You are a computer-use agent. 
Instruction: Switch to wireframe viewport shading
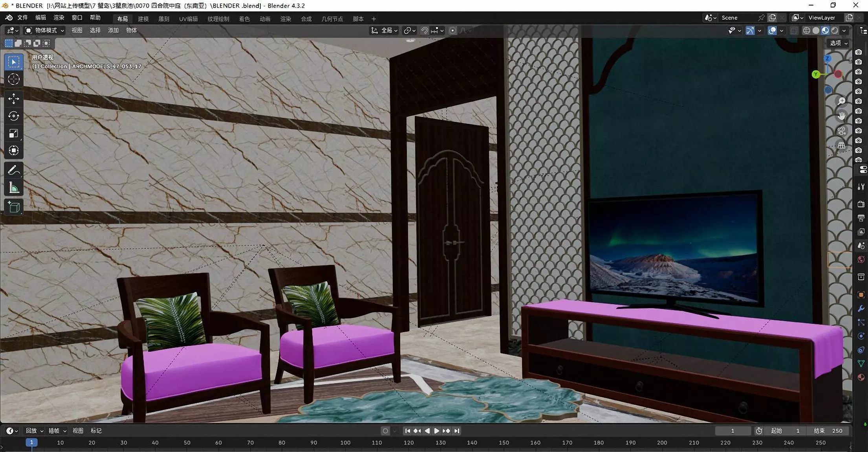pos(806,30)
